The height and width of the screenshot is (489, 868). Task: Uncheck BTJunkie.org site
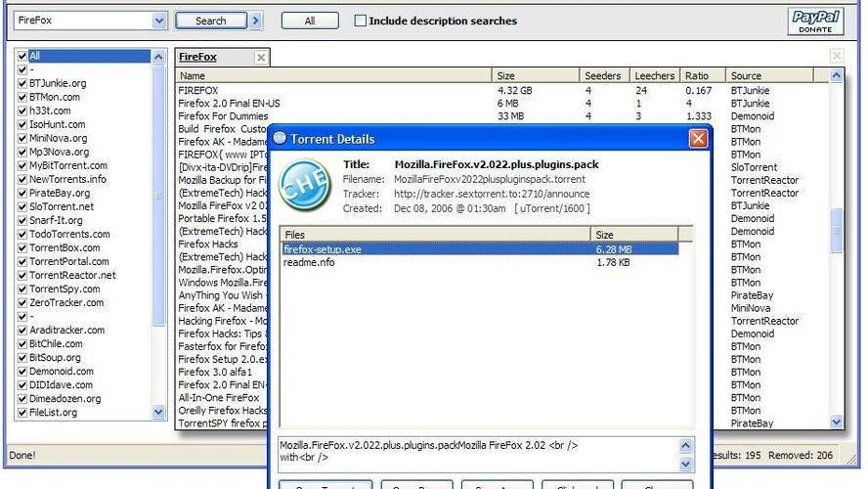[22, 83]
